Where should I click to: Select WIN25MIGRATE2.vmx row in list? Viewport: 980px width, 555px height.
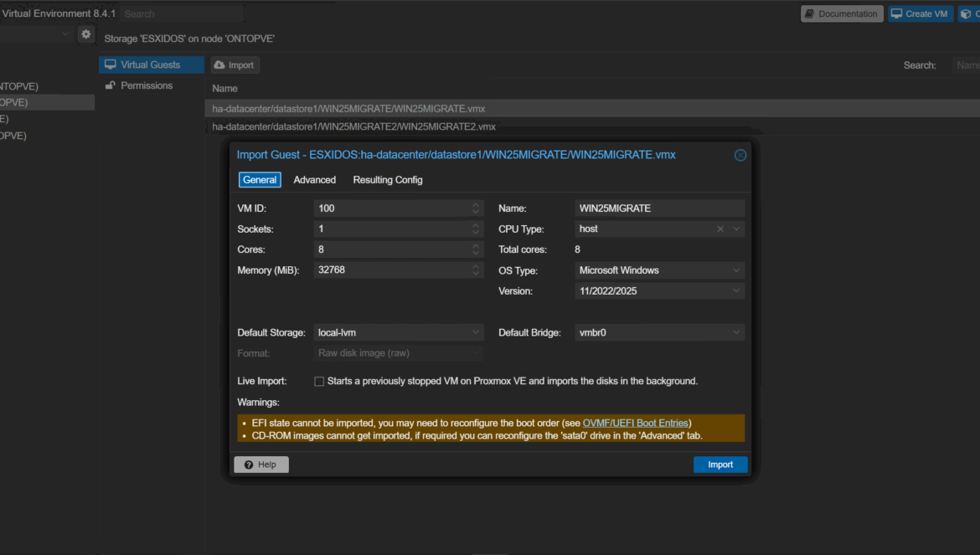coord(592,126)
